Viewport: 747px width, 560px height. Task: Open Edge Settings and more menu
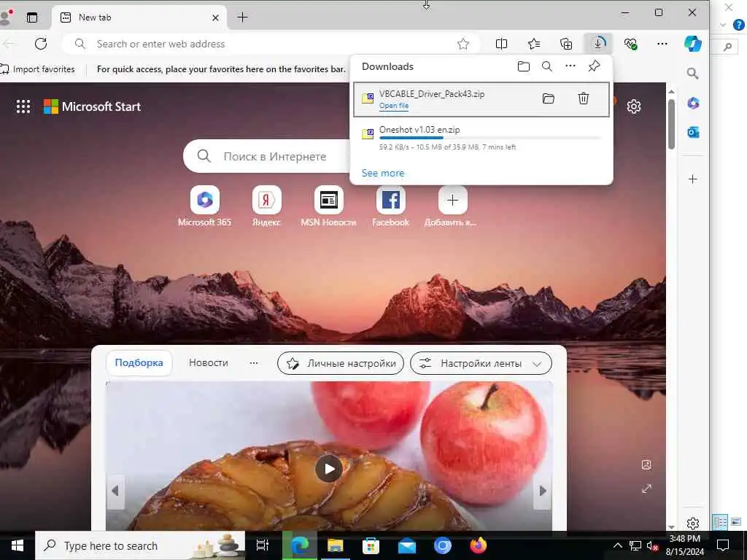(x=662, y=44)
